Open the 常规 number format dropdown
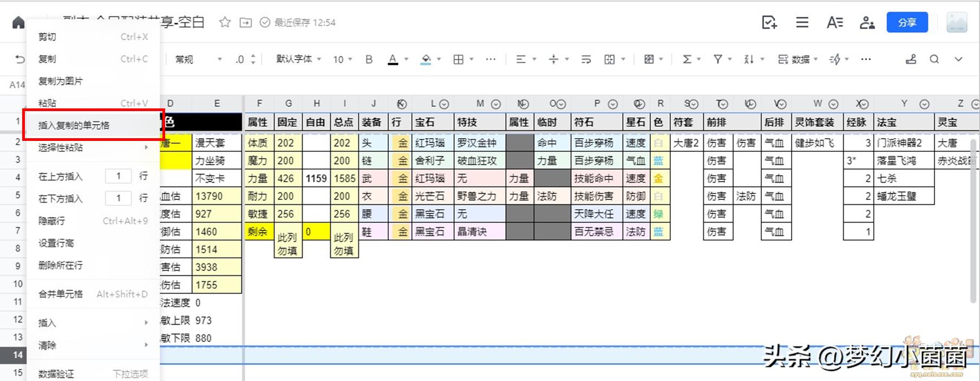Screen dimensions: 980x381 tap(198, 59)
